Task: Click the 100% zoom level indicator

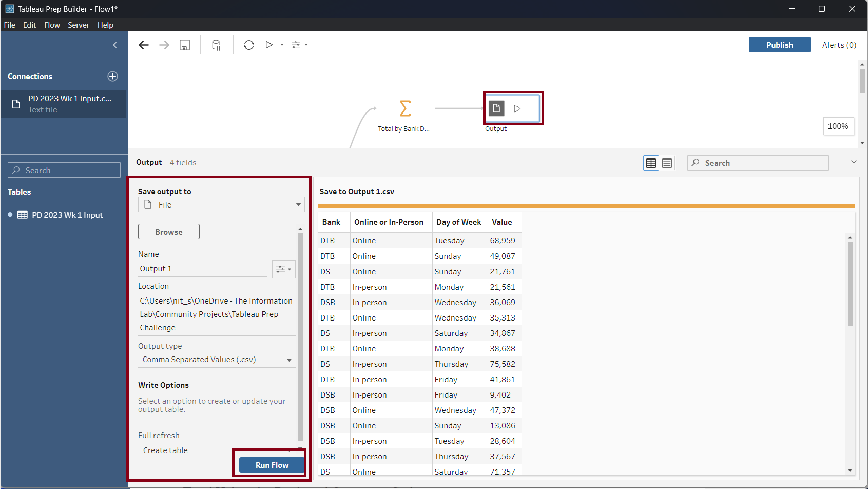Action: pos(838,126)
